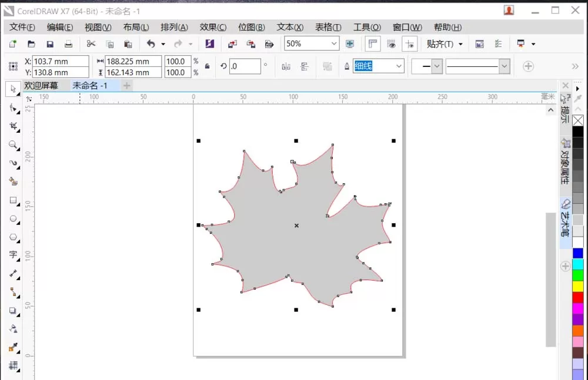This screenshot has height=380, width=588.
Task: Add new document tab with plus
Action: (127, 86)
